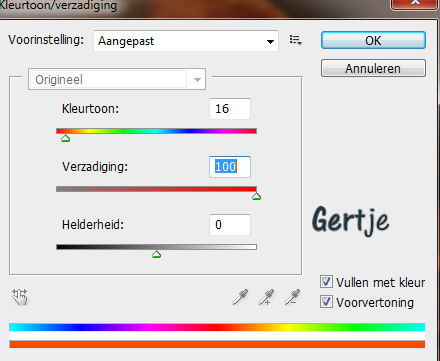The width and height of the screenshot is (440, 361).
Task: Click the Helderheid value field
Action: [230, 225]
